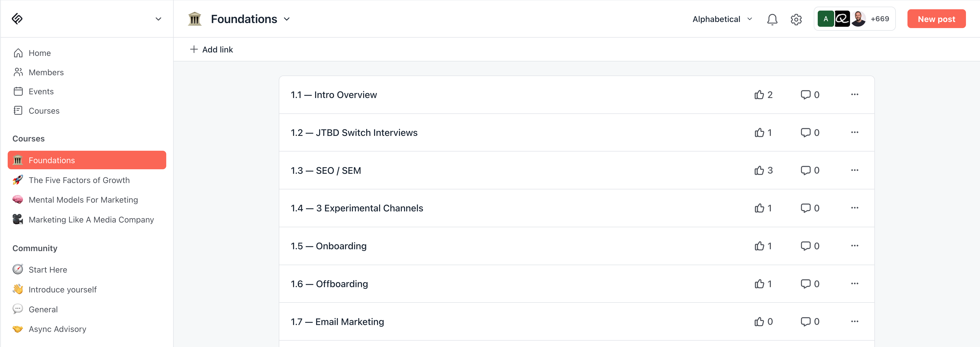The image size is (980, 347).
Task: Open Events in sidebar
Action: coord(41,92)
